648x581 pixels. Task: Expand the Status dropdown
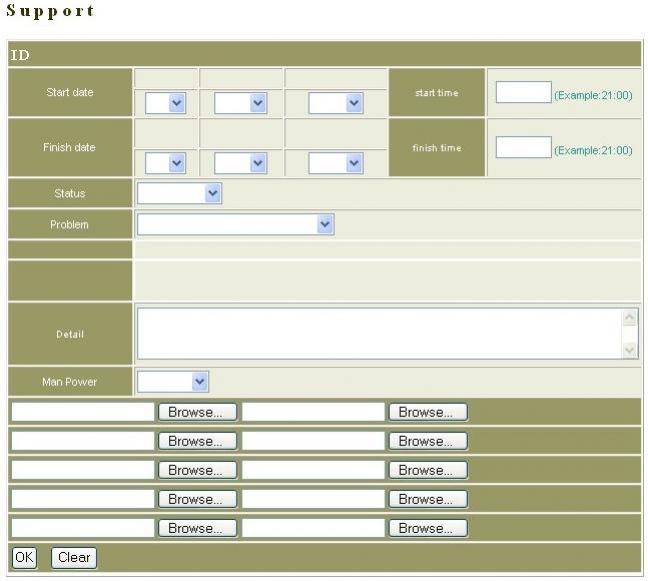pyautogui.click(x=179, y=193)
